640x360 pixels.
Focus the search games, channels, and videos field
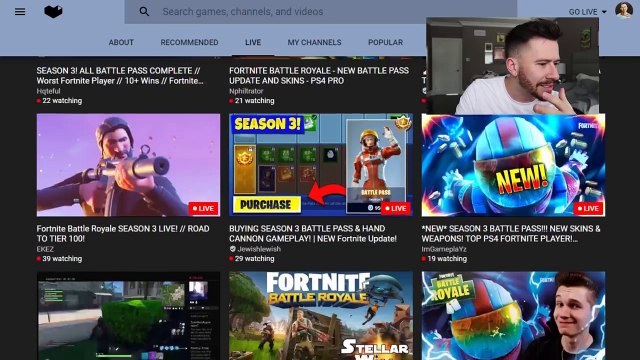320,11
